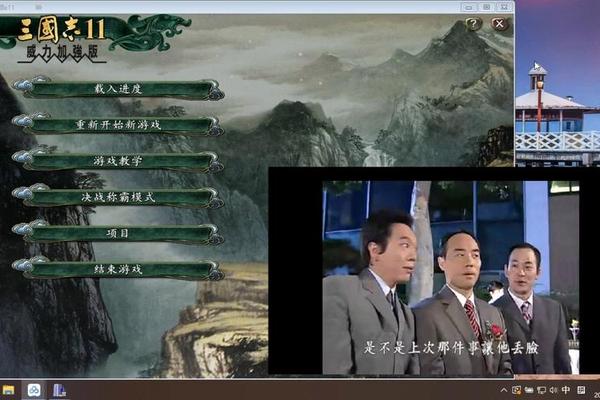Open the network tray icon
This screenshot has height=400, width=600.
tap(541, 390)
